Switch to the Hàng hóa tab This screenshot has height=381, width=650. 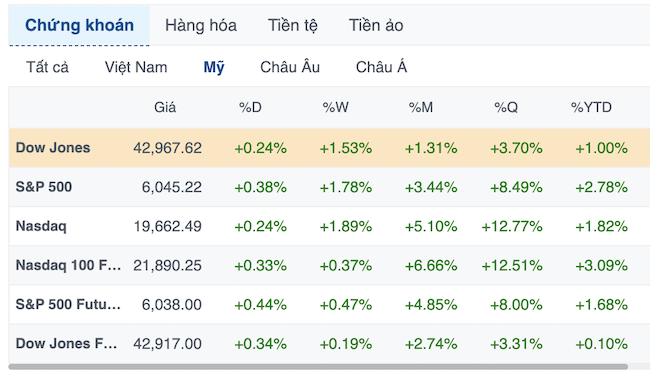click(x=201, y=25)
